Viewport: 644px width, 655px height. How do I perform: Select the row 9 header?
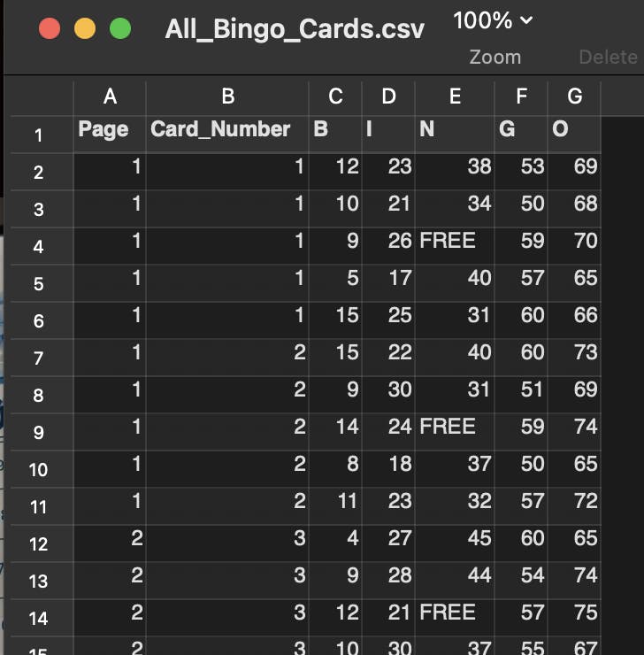pos(38,432)
